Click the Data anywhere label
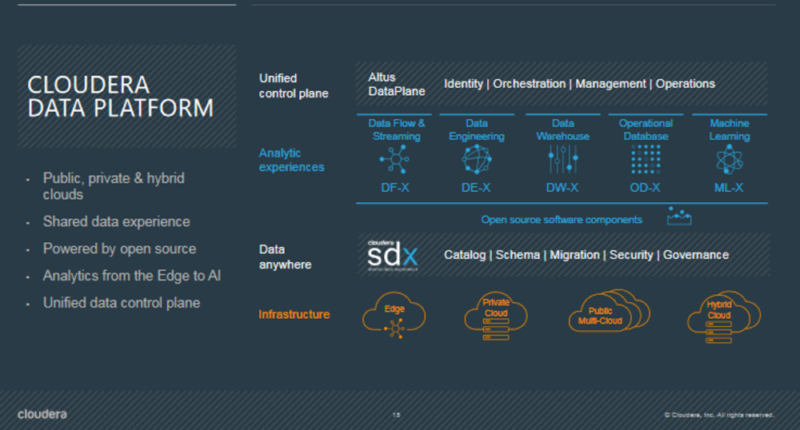 coord(285,257)
